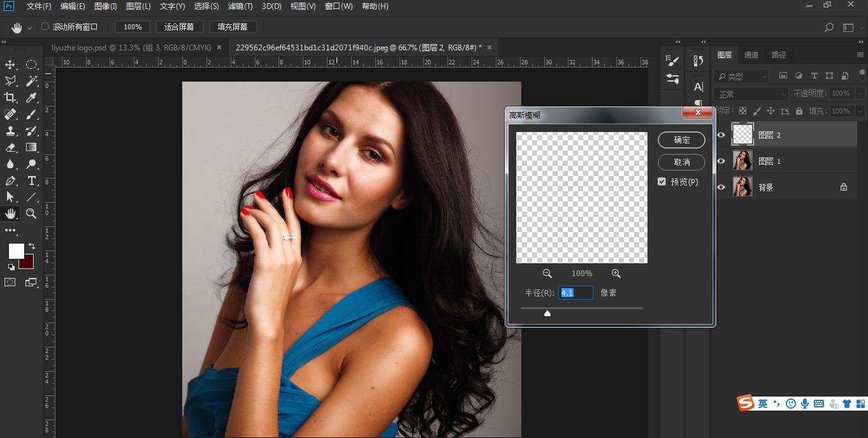Click the 确定 button in the dialog

click(x=681, y=140)
